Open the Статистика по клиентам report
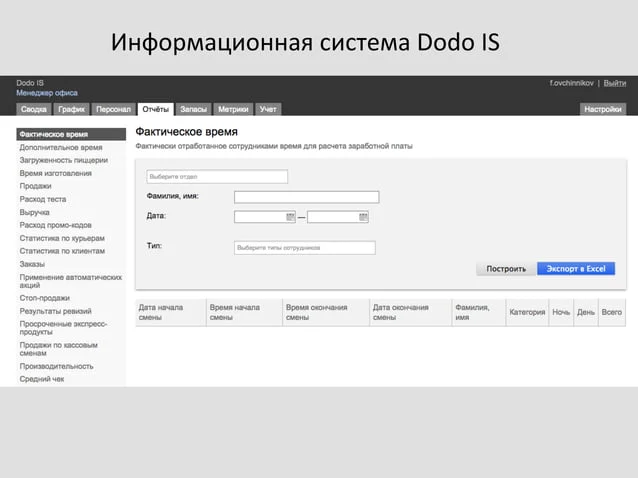The height and width of the screenshot is (478, 638). pyautogui.click(x=62, y=251)
